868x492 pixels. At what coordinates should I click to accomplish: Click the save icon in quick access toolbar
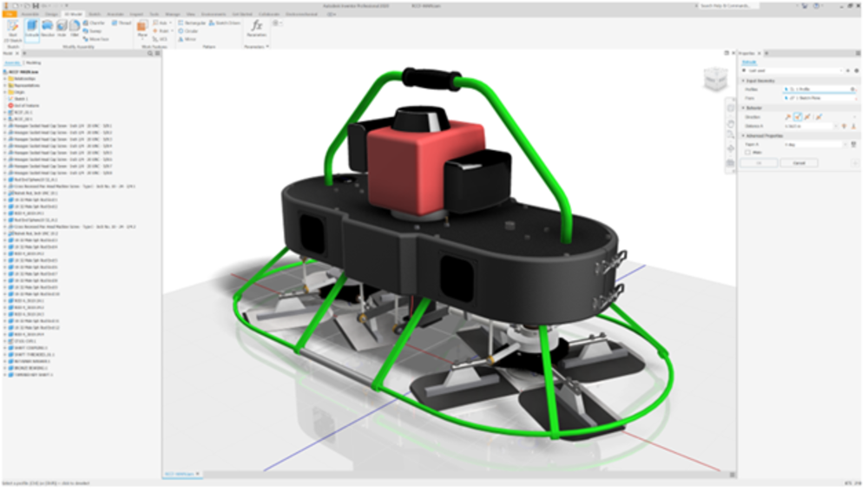tap(36, 5)
